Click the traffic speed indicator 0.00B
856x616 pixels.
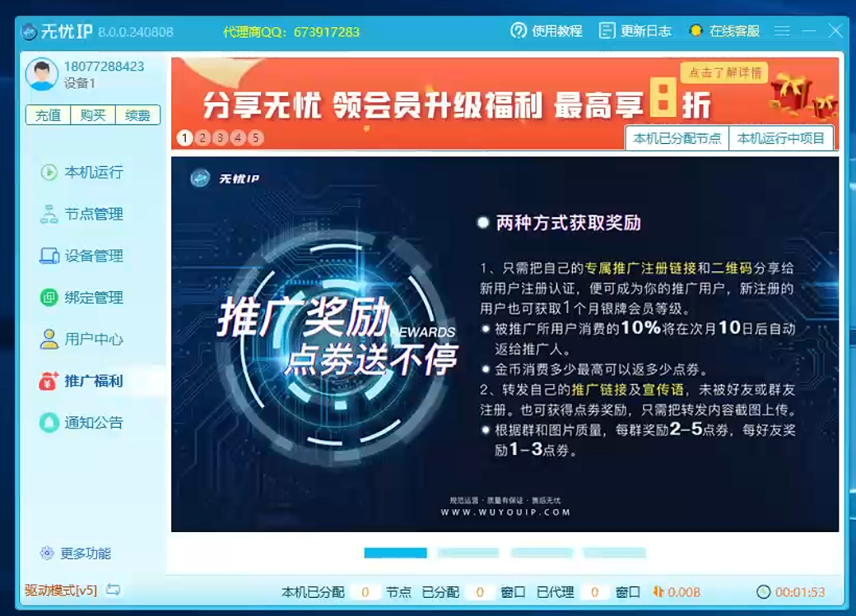(677, 592)
